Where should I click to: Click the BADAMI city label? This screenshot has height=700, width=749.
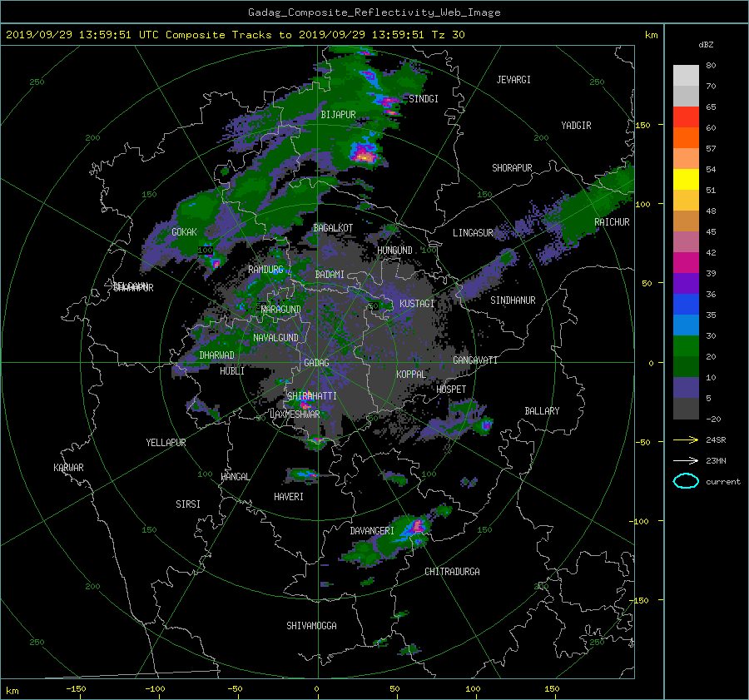(x=330, y=275)
